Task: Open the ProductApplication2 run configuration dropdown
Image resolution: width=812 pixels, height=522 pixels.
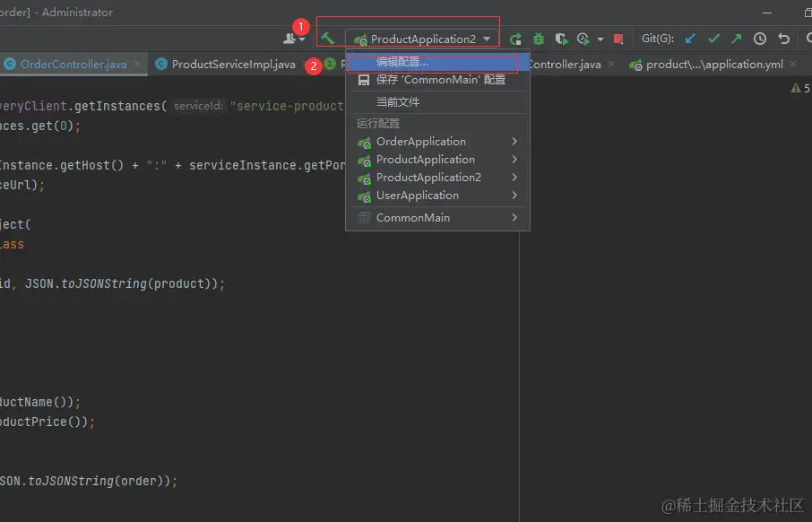Action: coord(422,39)
